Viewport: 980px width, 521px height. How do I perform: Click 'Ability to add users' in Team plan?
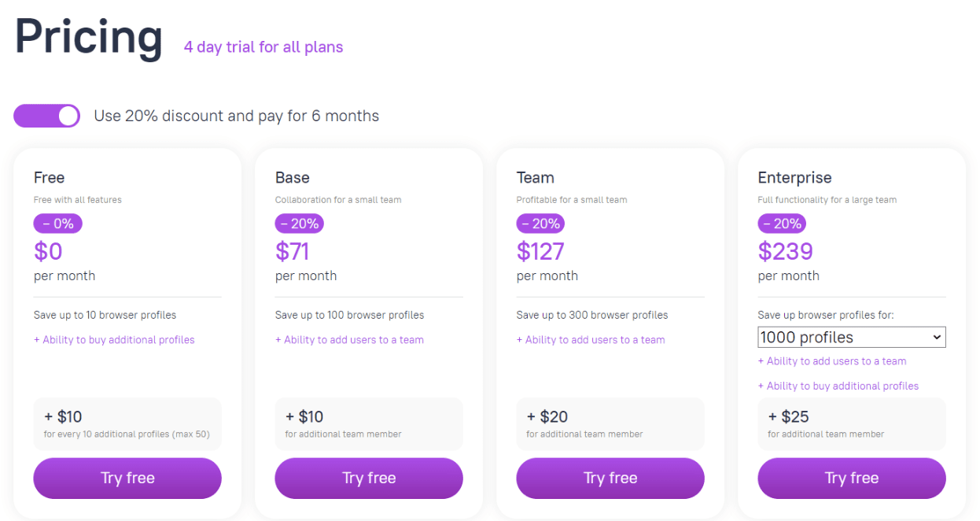(x=591, y=340)
